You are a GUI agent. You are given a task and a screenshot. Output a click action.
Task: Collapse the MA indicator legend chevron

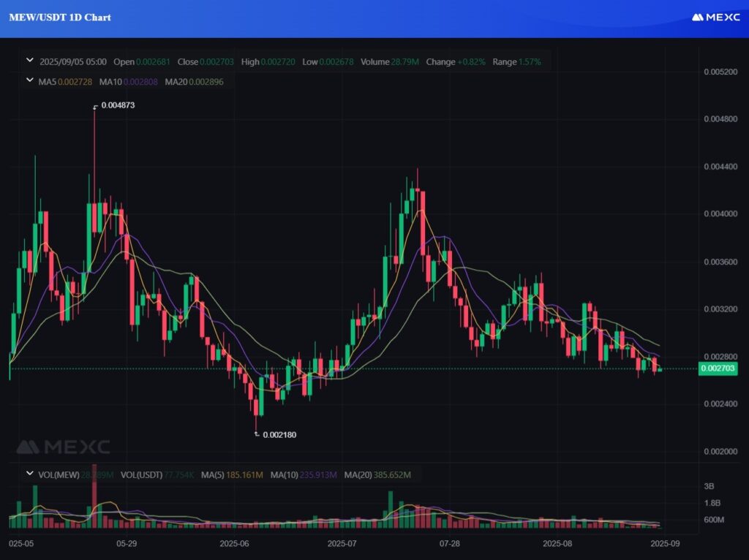[29, 80]
